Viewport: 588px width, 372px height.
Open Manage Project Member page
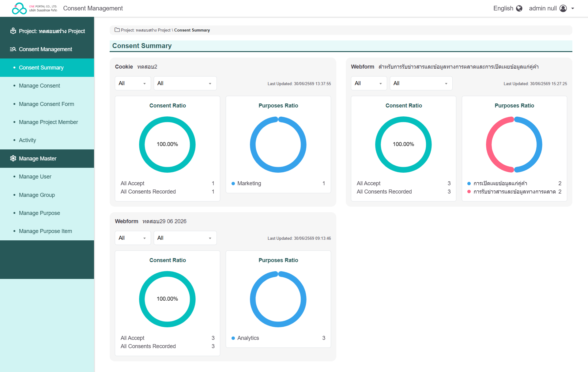(47, 122)
